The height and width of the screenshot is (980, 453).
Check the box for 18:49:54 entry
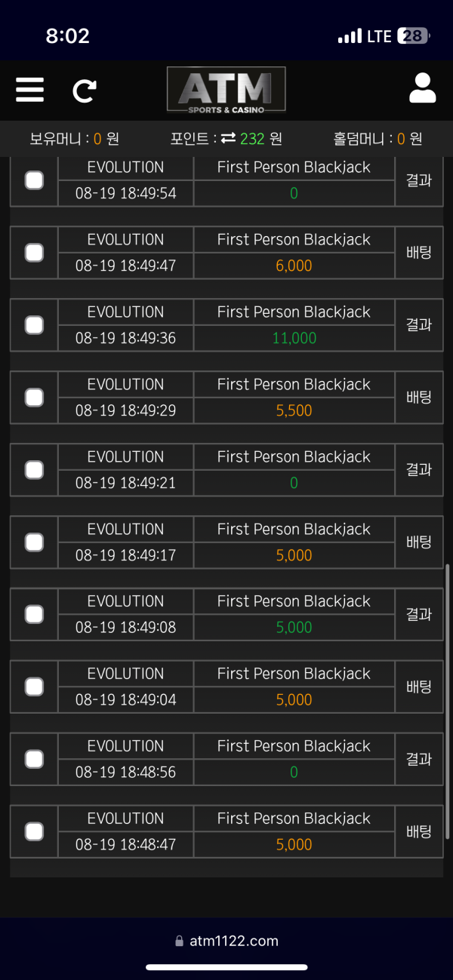pos(34,180)
